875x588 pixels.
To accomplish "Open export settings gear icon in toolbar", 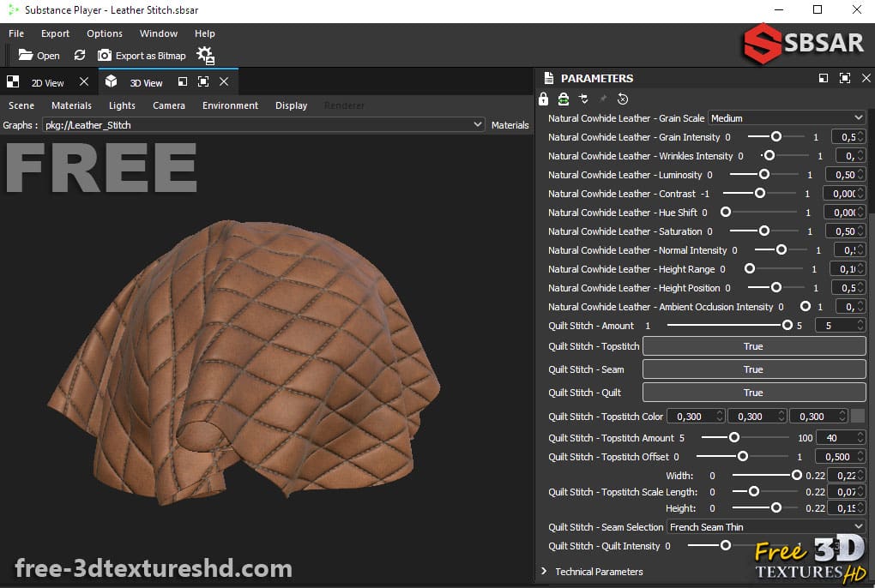I will click(x=205, y=55).
